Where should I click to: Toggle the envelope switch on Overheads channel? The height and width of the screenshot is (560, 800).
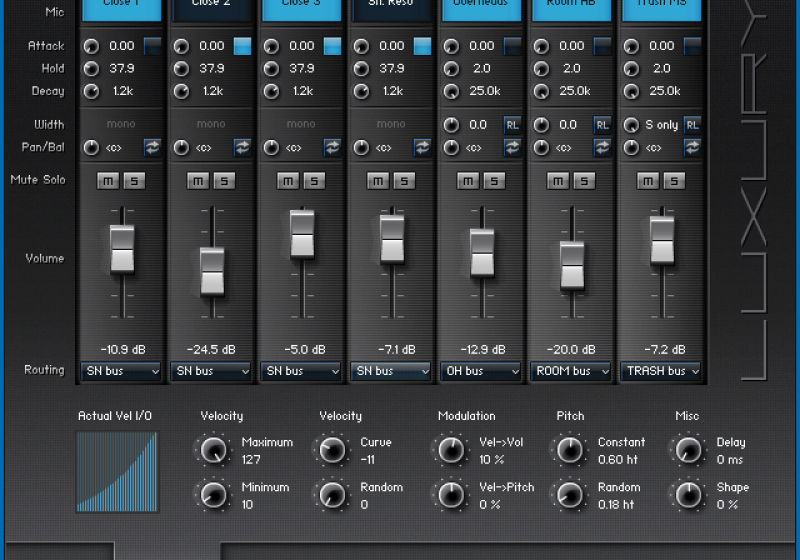513,46
